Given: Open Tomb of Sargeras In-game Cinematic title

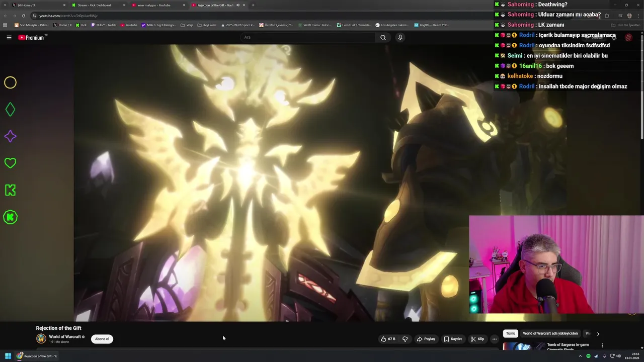Looking at the screenshot, I should point(568,347).
